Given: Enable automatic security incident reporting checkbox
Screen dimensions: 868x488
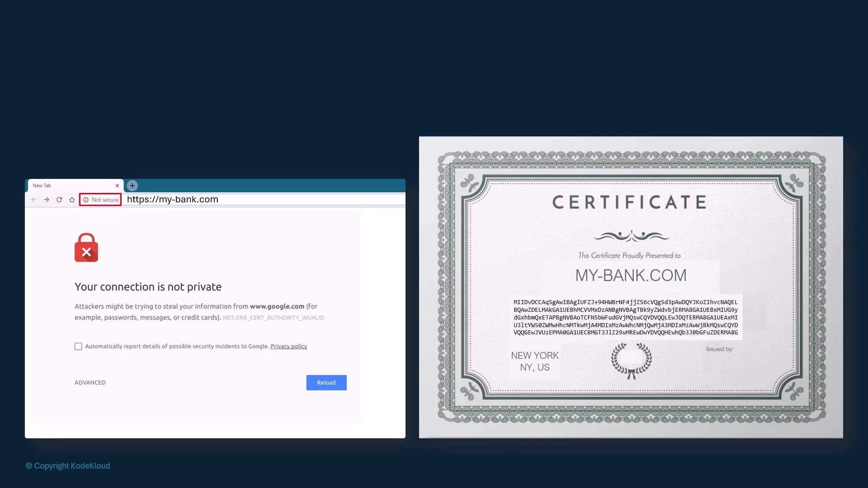Looking at the screenshot, I should point(78,347).
